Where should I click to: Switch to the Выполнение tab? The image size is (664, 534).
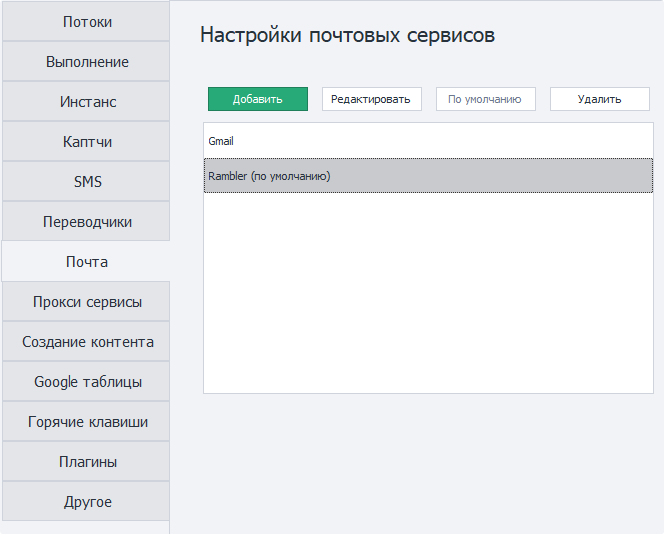pyautogui.click(x=87, y=62)
